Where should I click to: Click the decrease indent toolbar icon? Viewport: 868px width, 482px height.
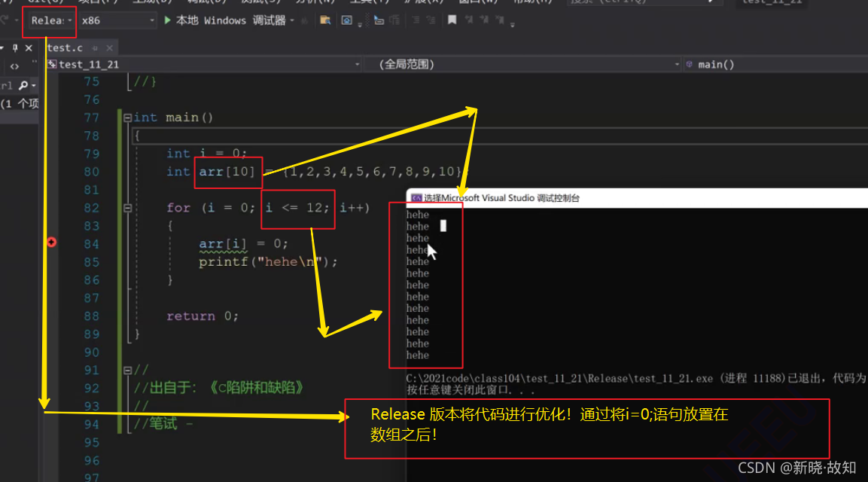coord(416,20)
